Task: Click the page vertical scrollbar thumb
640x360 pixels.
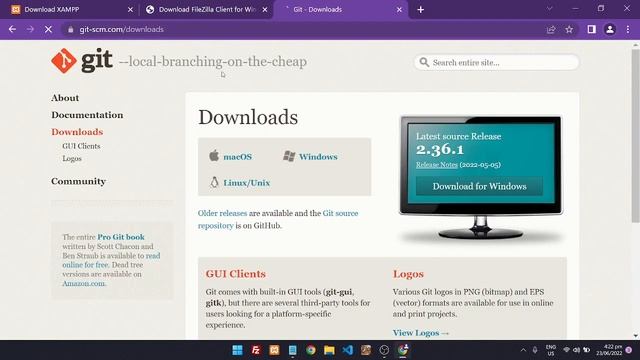Action: 636,135
